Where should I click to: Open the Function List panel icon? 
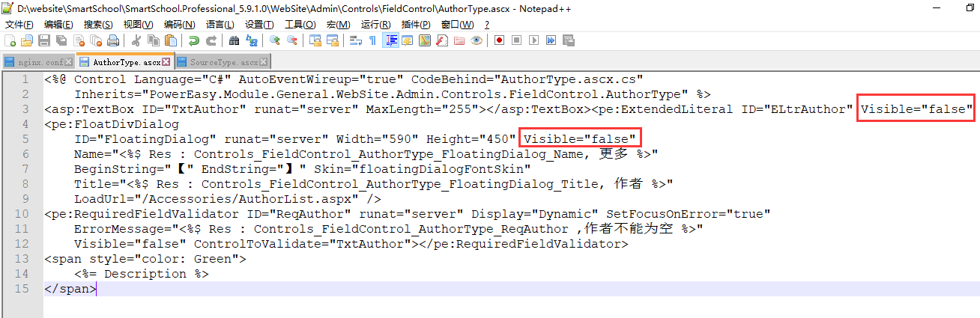tap(441, 40)
